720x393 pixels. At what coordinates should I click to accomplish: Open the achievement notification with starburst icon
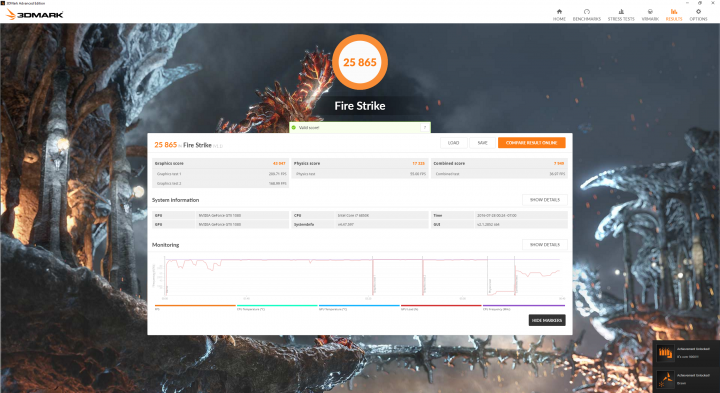pyautogui.click(x=686, y=379)
